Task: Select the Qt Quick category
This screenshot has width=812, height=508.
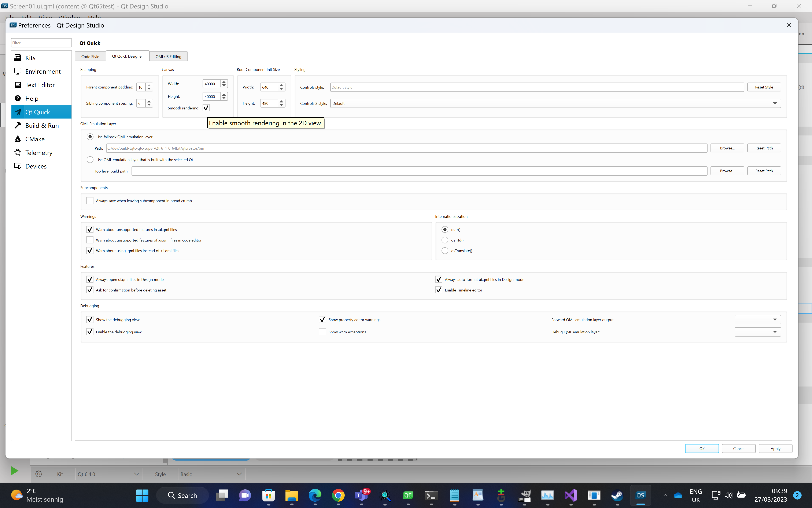Action: 41,112
